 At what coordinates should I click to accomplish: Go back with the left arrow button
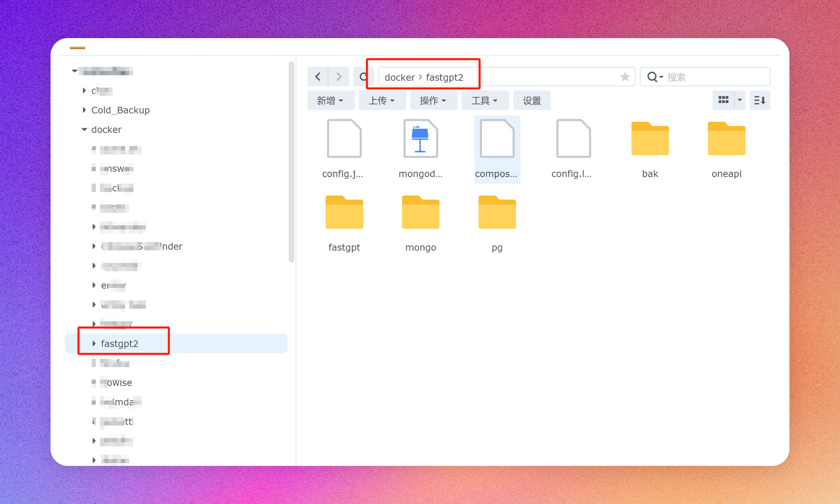pyautogui.click(x=318, y=77)
